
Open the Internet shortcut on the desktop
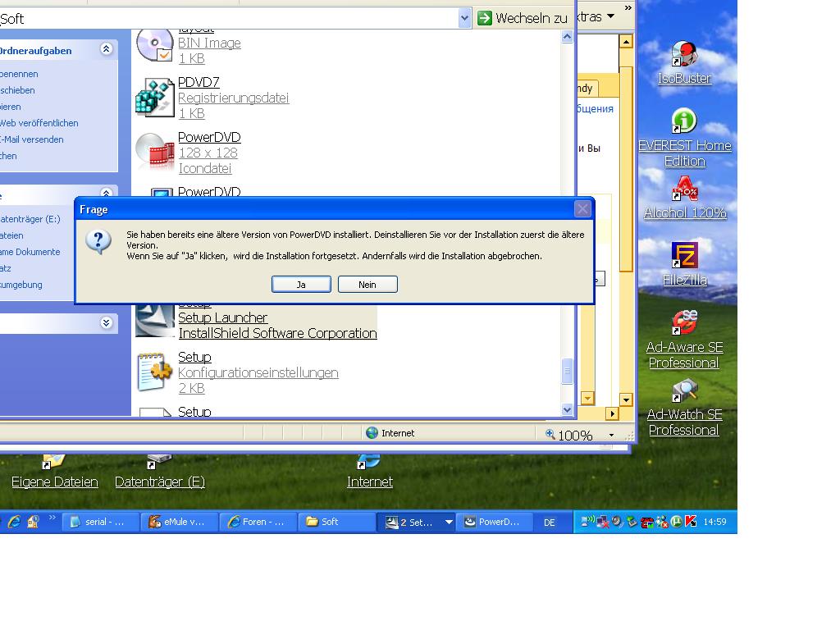tap(370, 472)
